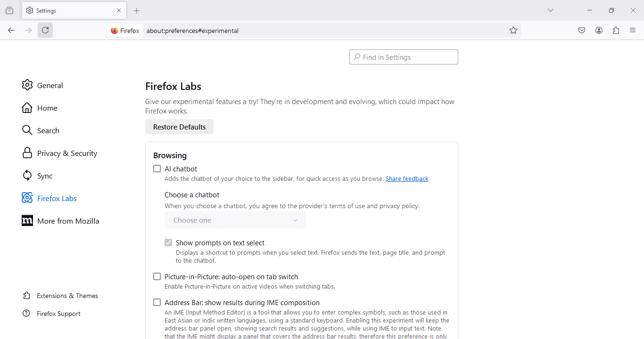644x339 pixels.
Task: Open the Sync settings page
Action: pos(46,176)
